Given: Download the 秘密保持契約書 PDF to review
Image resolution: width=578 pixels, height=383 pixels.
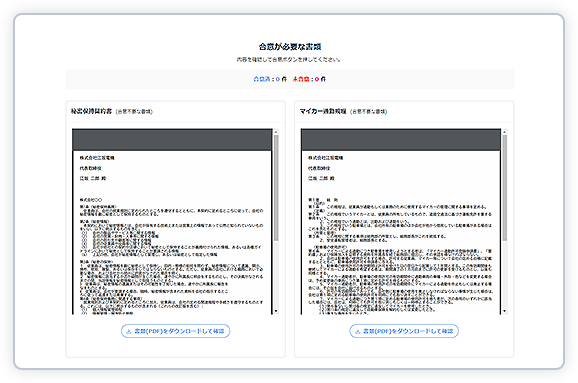Looking at the screenshot, I should tap(175, 331).
